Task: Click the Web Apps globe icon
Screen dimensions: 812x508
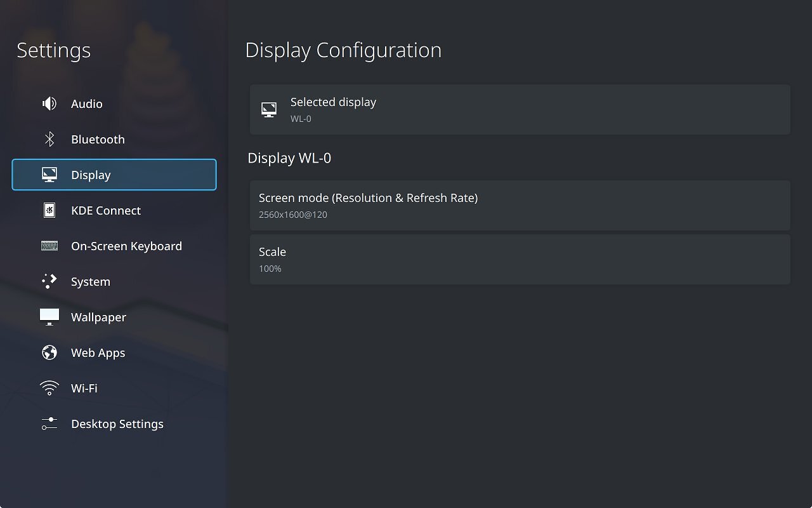Action: [49, 352]
